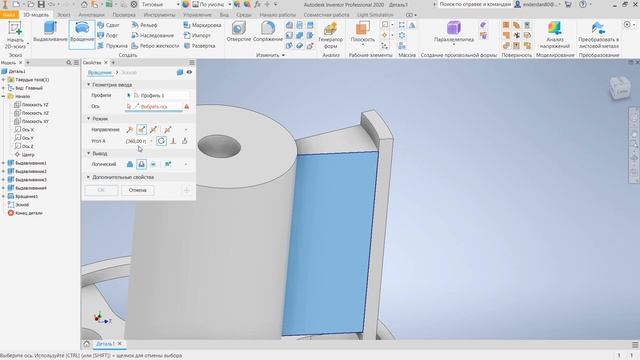Open the Angle A value dropdown arrow
Image resolution: width=640 pixels, height=360 pixels.
pos(151,141)
